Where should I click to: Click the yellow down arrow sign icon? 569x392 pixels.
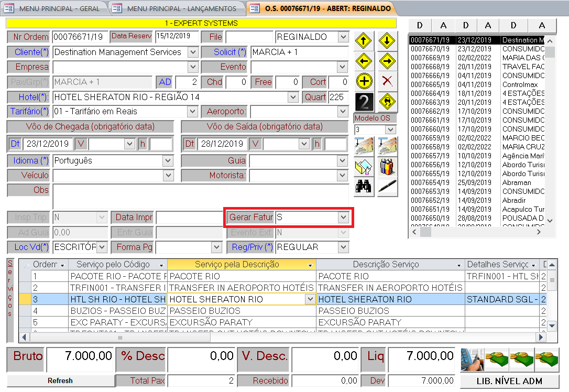pyautogui.click(x=387, y=41)
